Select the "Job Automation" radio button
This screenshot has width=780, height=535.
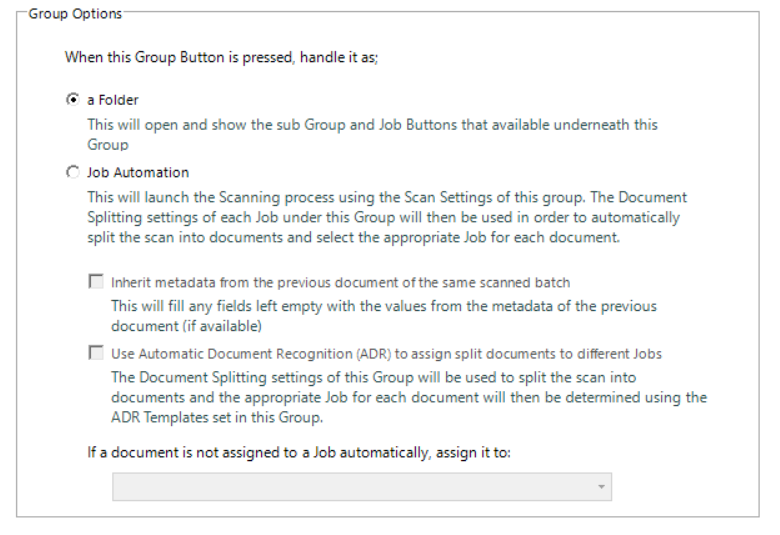pyautogui.click(x=72, y=172)
